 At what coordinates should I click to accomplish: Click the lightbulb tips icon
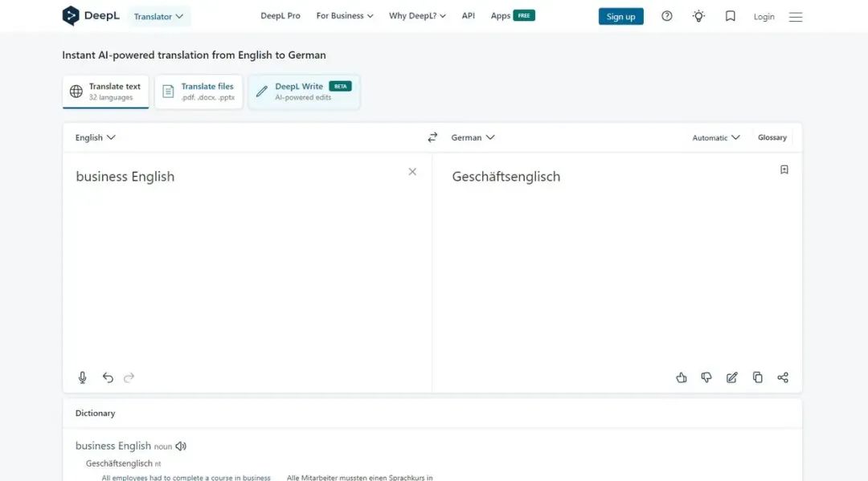[x=698, y=16]
